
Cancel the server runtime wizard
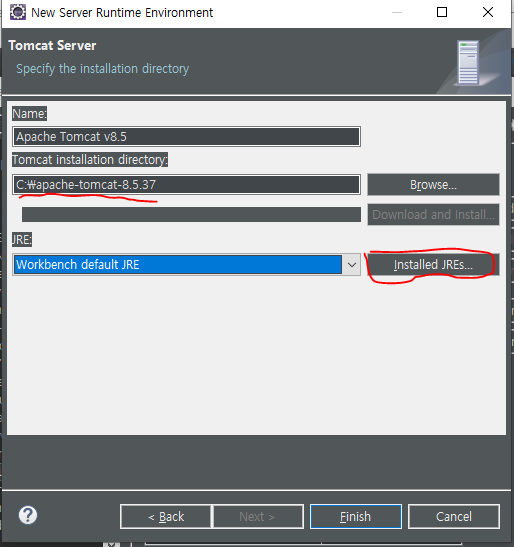pyautogui.click(x=454, y=516)
